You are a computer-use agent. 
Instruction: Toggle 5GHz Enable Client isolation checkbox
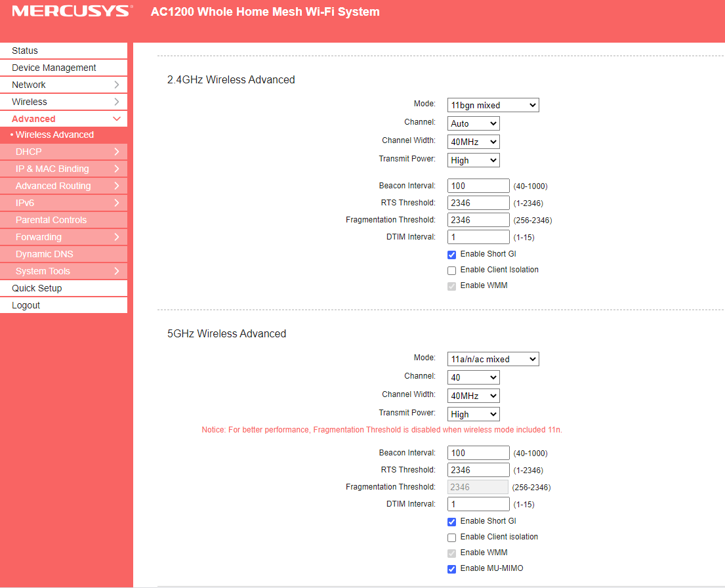(x=452, y=537)
